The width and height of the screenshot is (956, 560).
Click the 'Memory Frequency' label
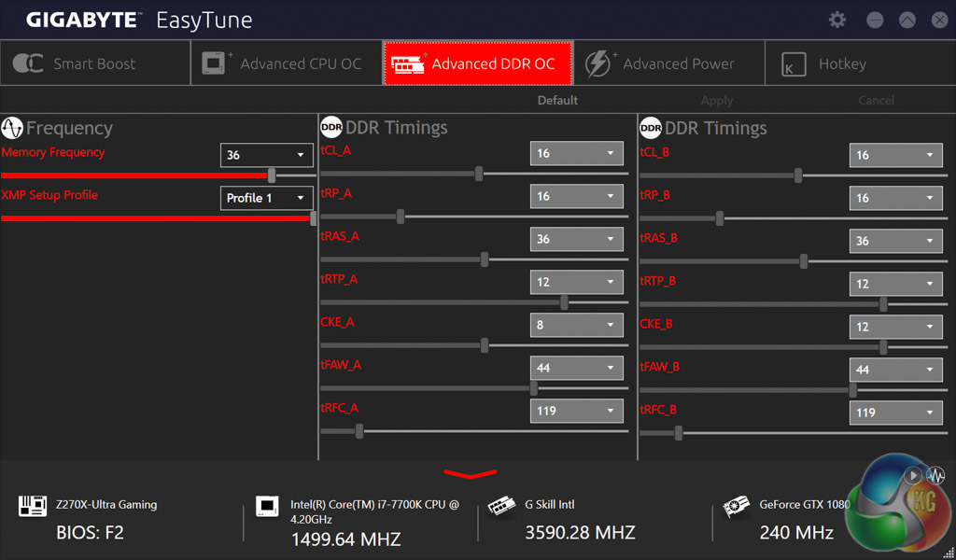53,152
